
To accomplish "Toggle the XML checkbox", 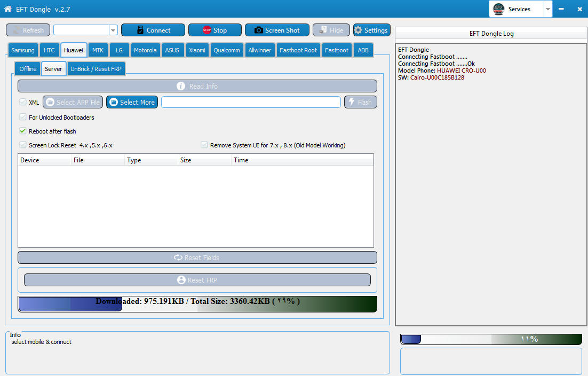I will click(23, 102).
